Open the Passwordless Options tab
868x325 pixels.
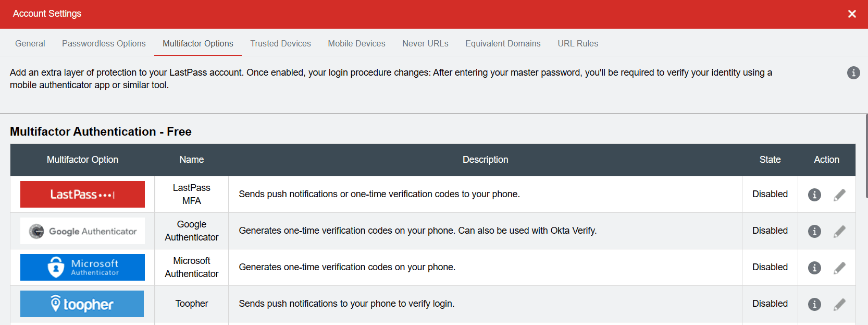coord(104,43)
